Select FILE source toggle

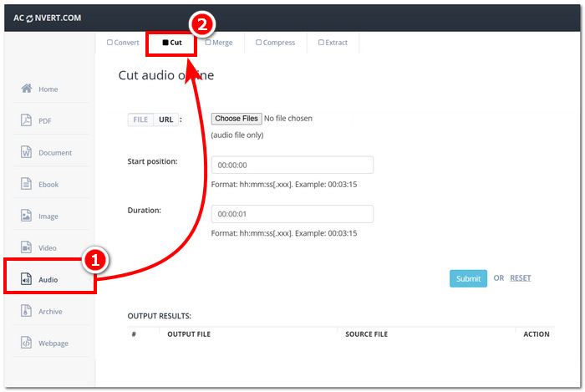[x=140, y=120]
